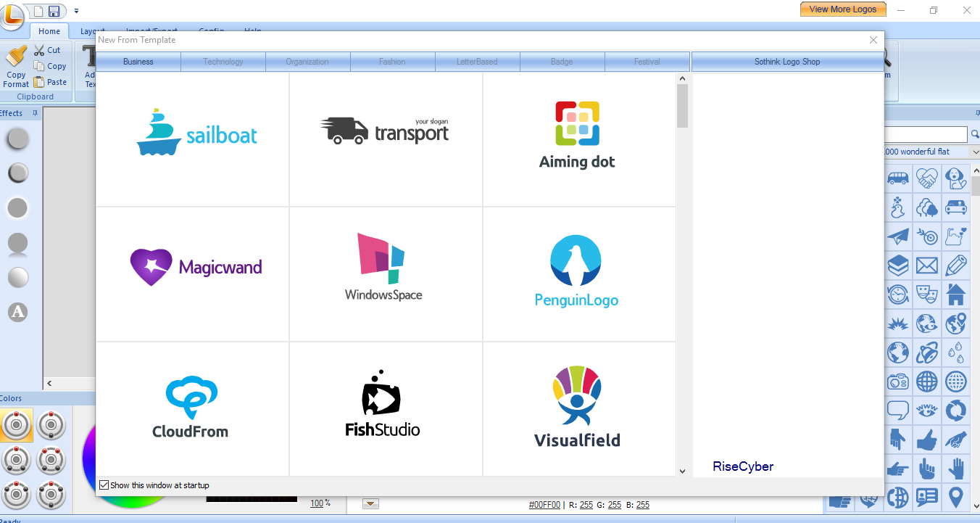Open the 1000 wonderful flat category dropdown
The height and width of the screenshot is (523, 980).
point(974,152)
